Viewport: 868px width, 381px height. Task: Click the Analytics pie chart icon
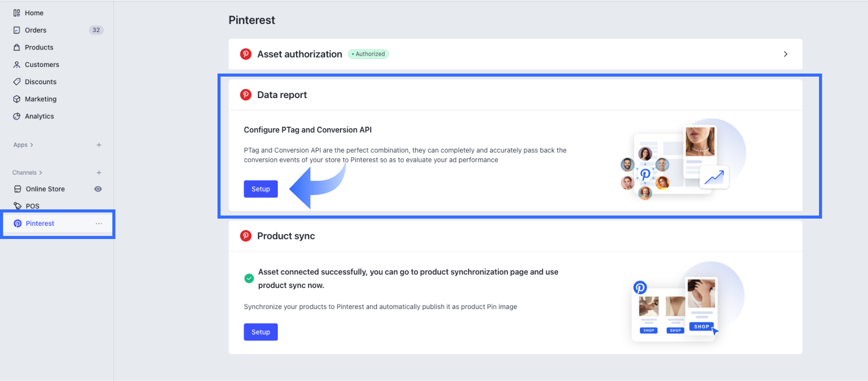pos(17,116)
